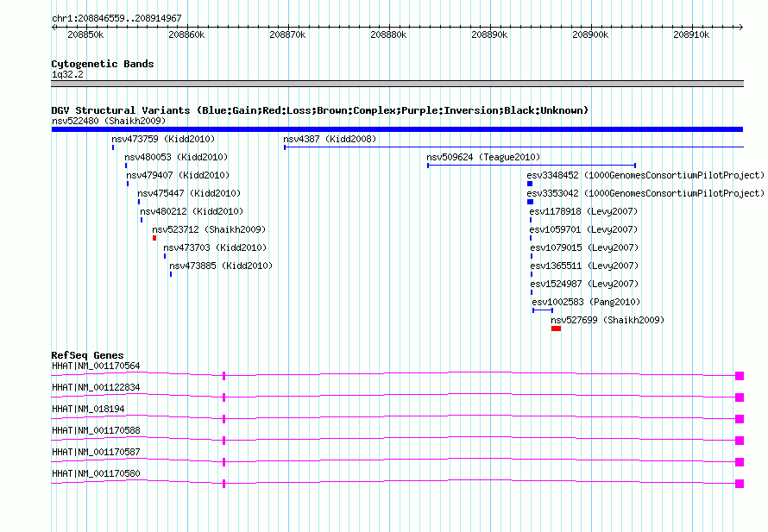768x532 pixels.
Task: Click HHAT|NM_001122834 transcript label
Action: [x=96, y=387]
